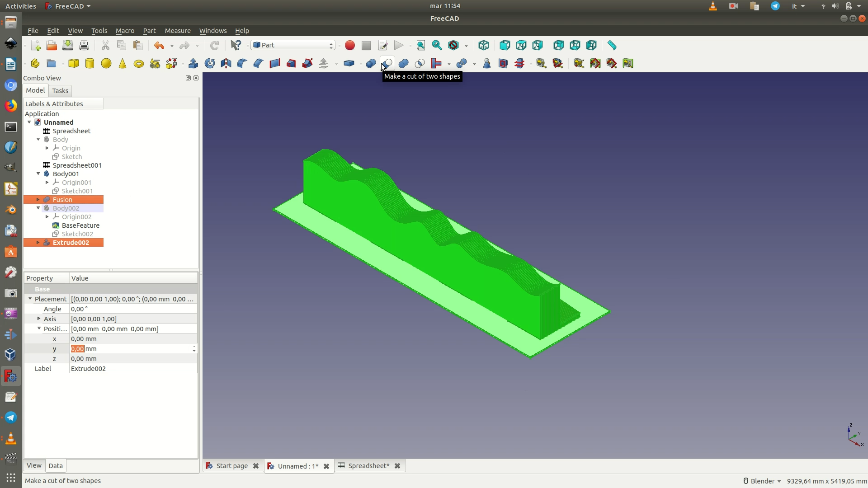Click the Label value Extrude002
Viewport: 868px width, 488px height.
click(133, 369)
